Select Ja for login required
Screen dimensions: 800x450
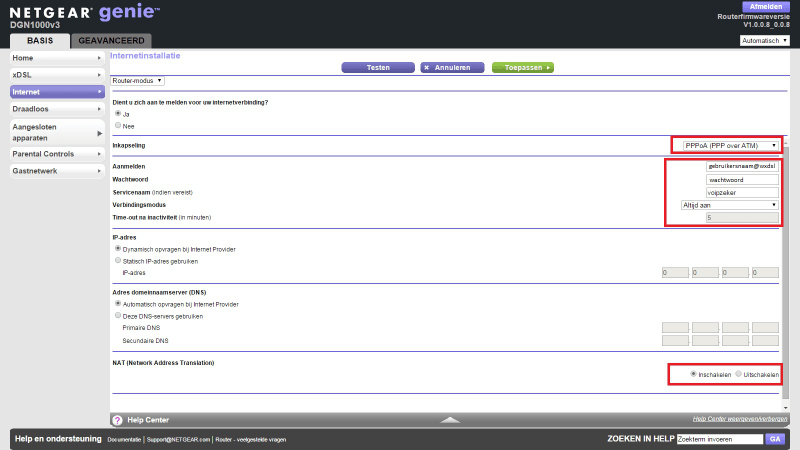[x=118, y=113]
